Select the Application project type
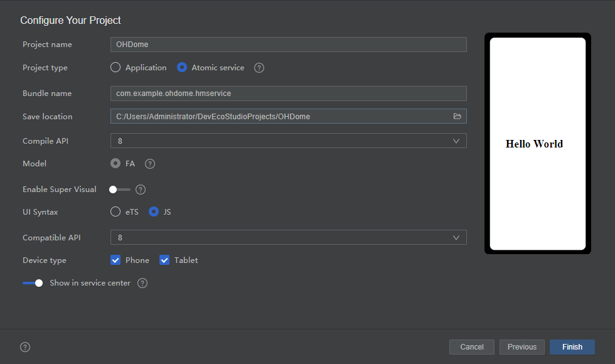 pyautogui.click(x=115, y=68)
